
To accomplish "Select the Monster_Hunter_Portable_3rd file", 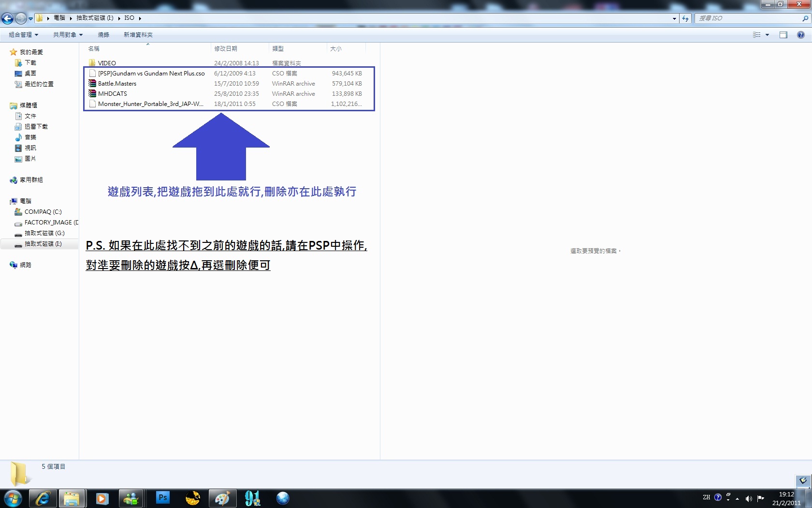I will (150, 104).
